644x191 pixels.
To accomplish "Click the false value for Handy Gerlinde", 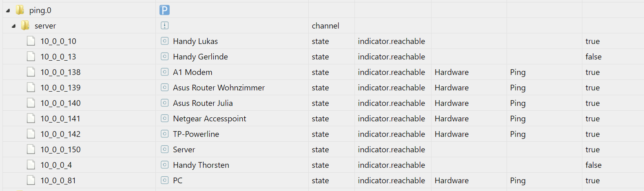I will click(593, 57).
